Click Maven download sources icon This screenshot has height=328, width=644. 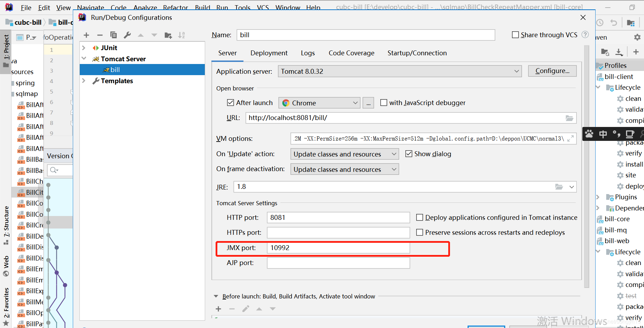tap(619, 52)
